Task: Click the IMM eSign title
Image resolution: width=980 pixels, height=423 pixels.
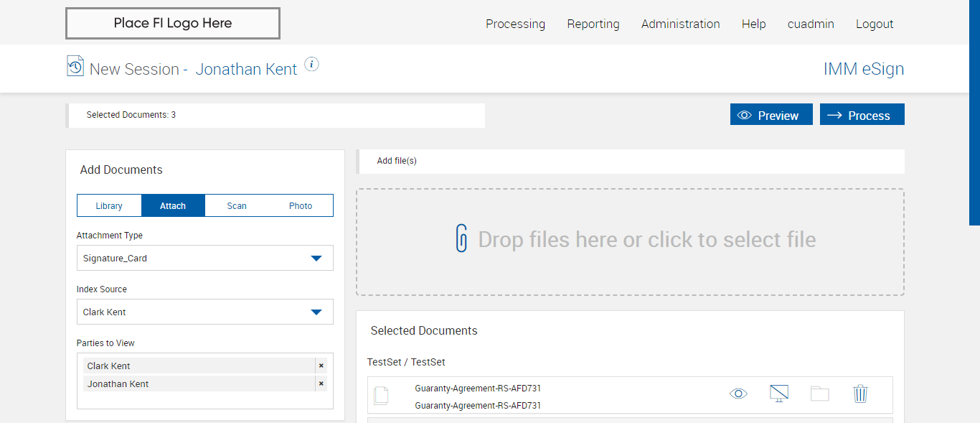Action: pyautogui.click(x=864, y=69)
